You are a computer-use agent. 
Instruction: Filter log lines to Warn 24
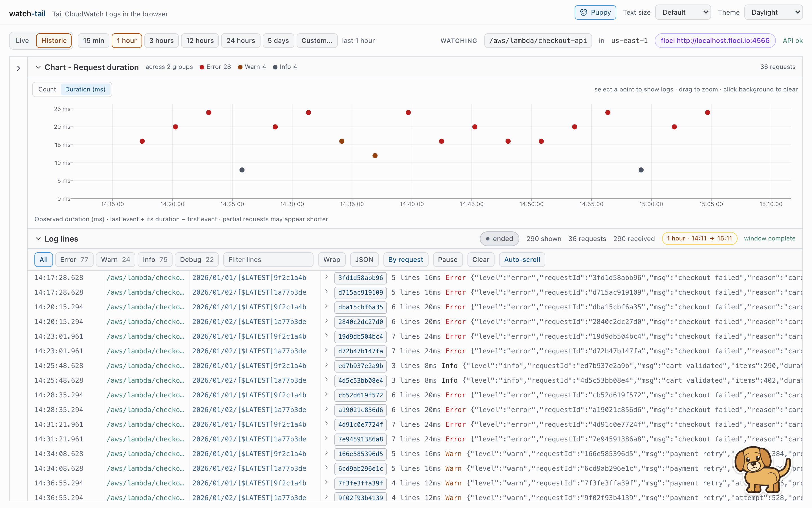click(x=115, y=260)
